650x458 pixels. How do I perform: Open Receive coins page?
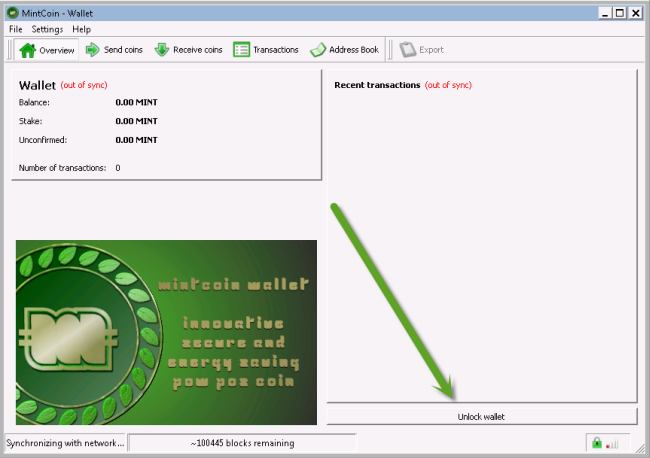coord(188,50)
